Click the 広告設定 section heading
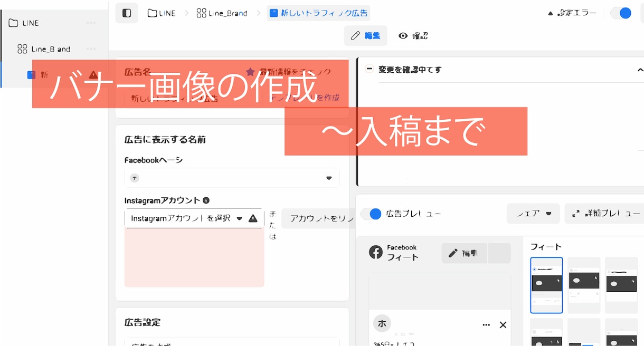This screenshot has width=644, height=346. [x=143, y=322]
